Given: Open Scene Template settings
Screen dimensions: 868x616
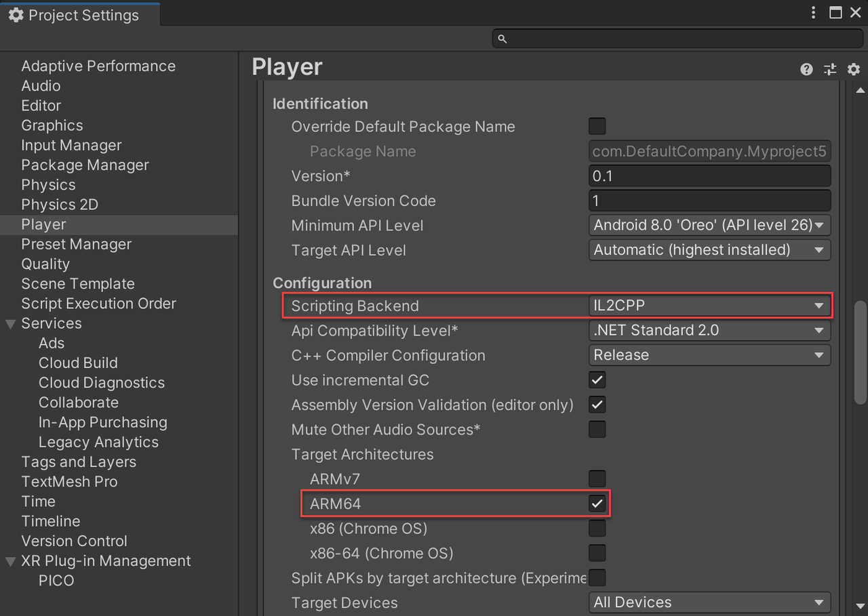Looking at the screenshot, I should point(78,284).
